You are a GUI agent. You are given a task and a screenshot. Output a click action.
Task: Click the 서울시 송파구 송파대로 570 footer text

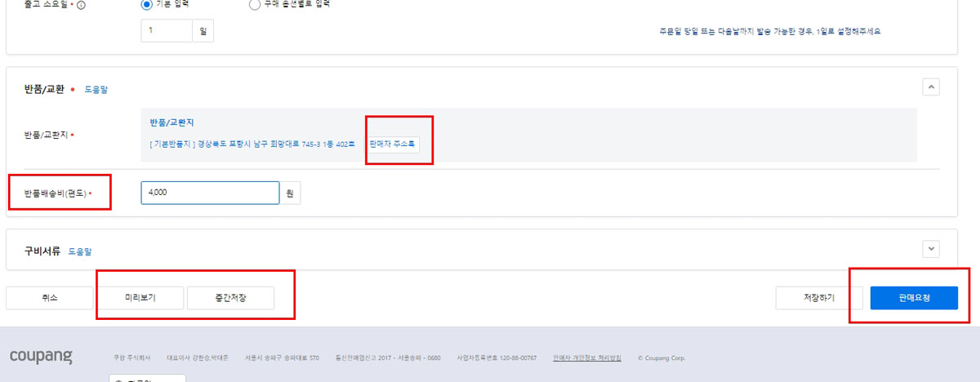click(283, 358)
